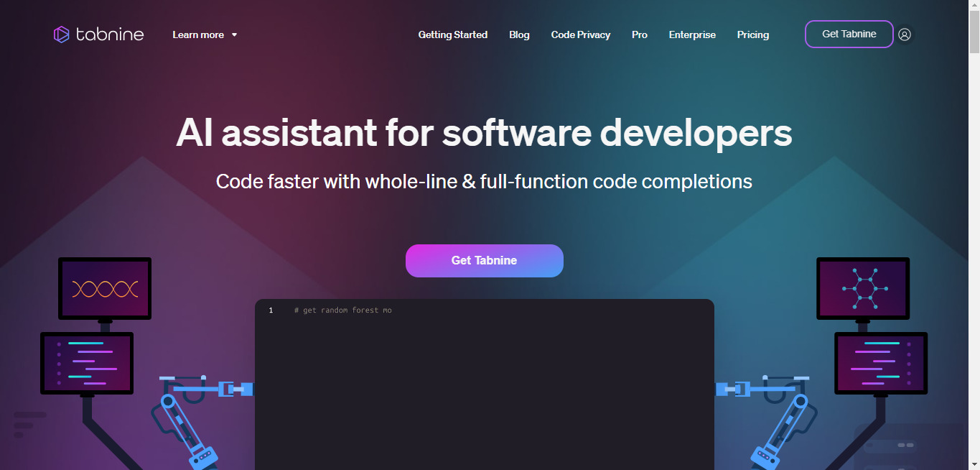The image size is (980, 470).
Task: Click the outlined Get Tabnine header button
Action: pyautogui.click(x=849, y=34)
